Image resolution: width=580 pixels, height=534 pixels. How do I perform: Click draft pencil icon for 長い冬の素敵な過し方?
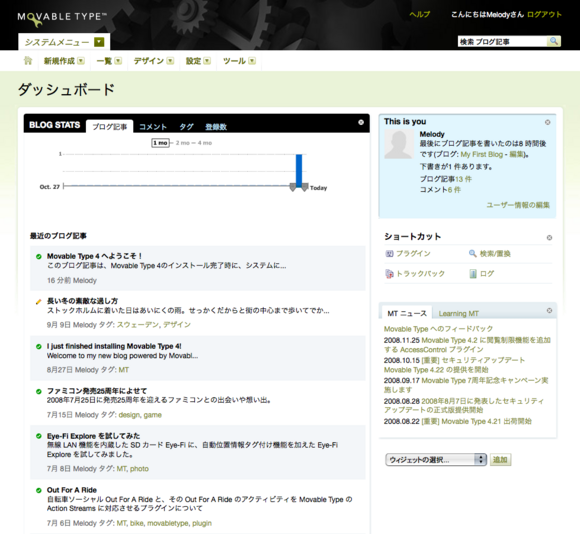click(38, 302)
